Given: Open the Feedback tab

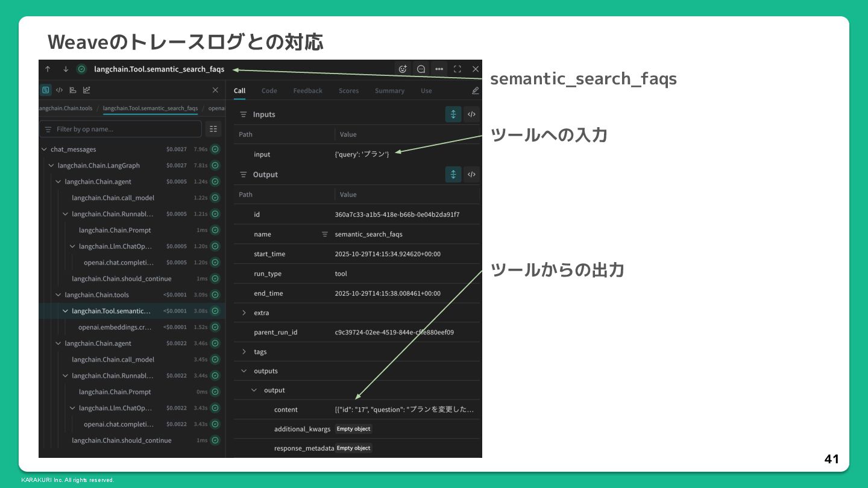Looking at the screenshot, I should pyautogui.click(x=308, y=91).
